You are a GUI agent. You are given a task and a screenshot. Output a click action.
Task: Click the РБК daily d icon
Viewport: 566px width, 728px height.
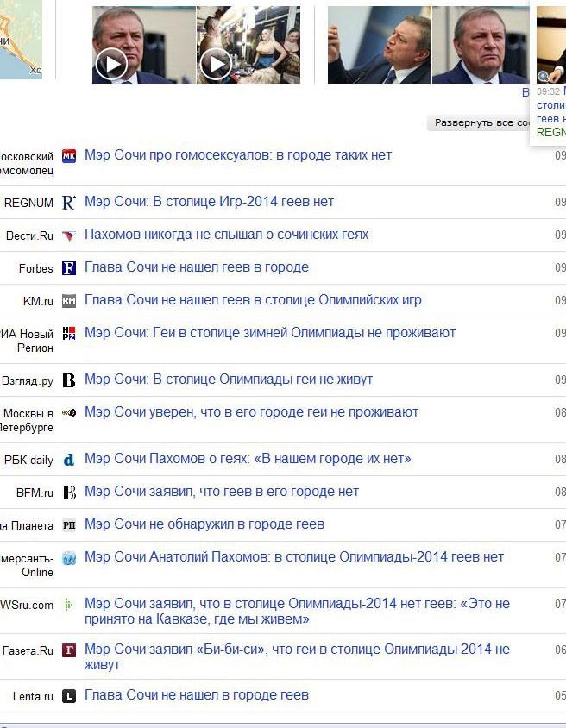(69, 460)
